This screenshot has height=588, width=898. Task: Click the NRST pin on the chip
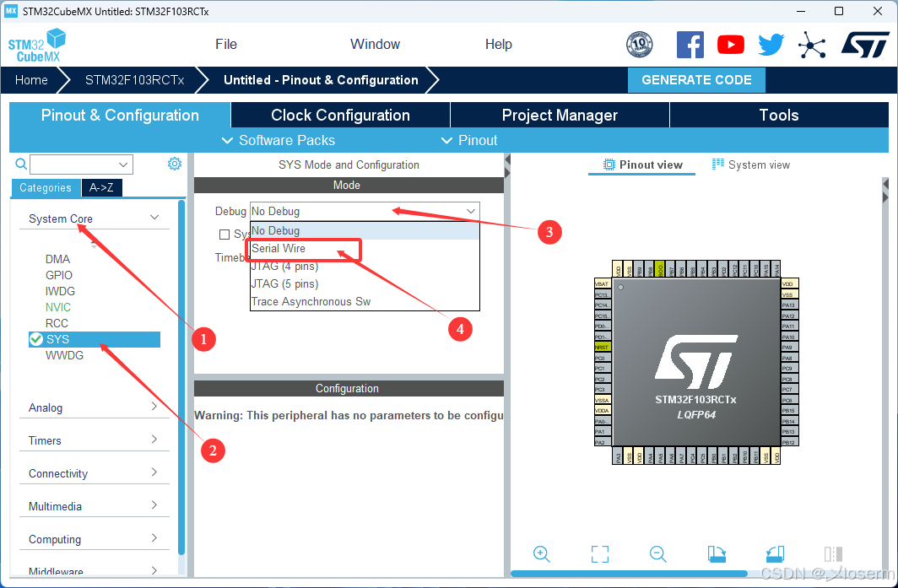pyautogui.click(x=603, y=347)
